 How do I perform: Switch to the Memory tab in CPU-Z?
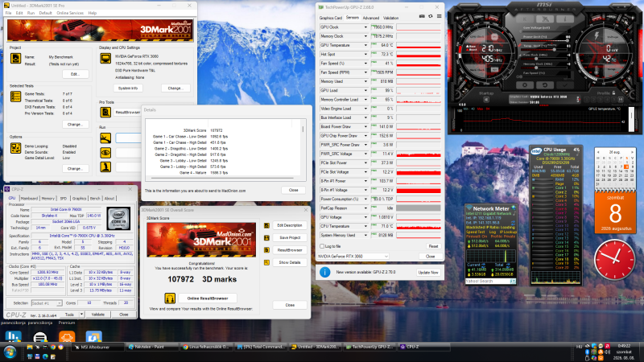pos(48,198)
